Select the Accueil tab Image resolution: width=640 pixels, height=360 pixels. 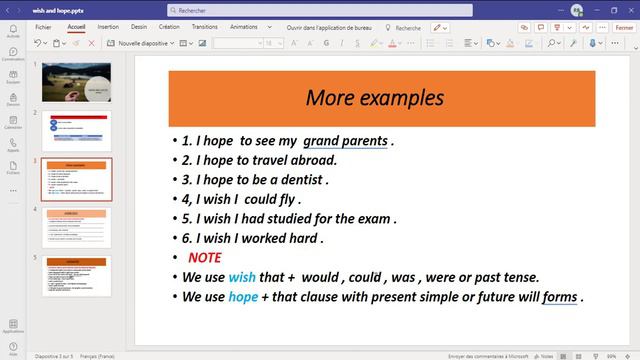pyautogui.click(x=76, y=27)
